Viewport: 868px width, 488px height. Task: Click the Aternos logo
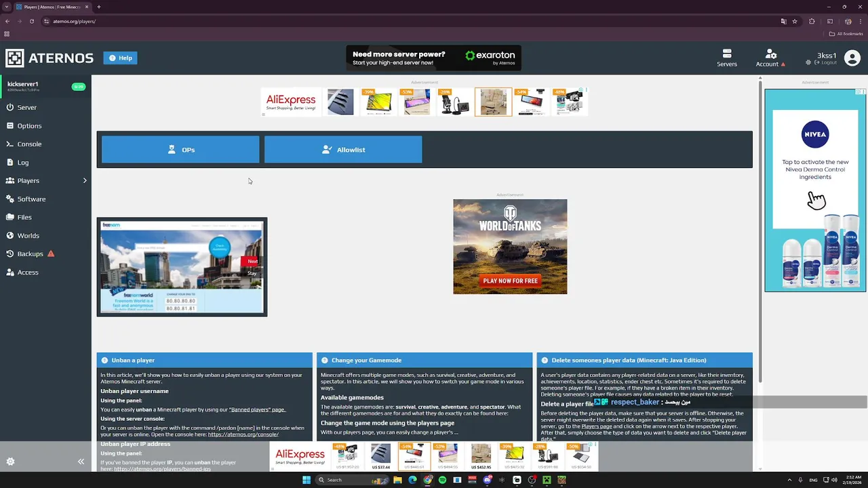pos(50,58)
